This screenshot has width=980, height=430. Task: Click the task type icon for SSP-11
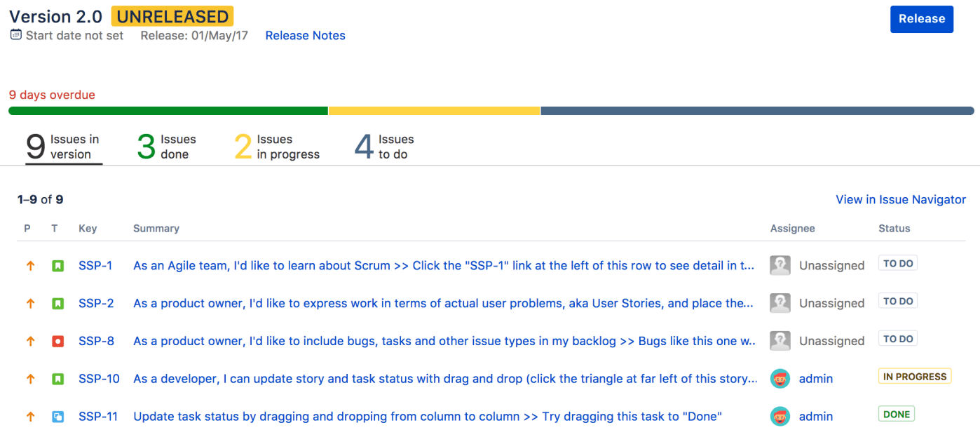57,417
